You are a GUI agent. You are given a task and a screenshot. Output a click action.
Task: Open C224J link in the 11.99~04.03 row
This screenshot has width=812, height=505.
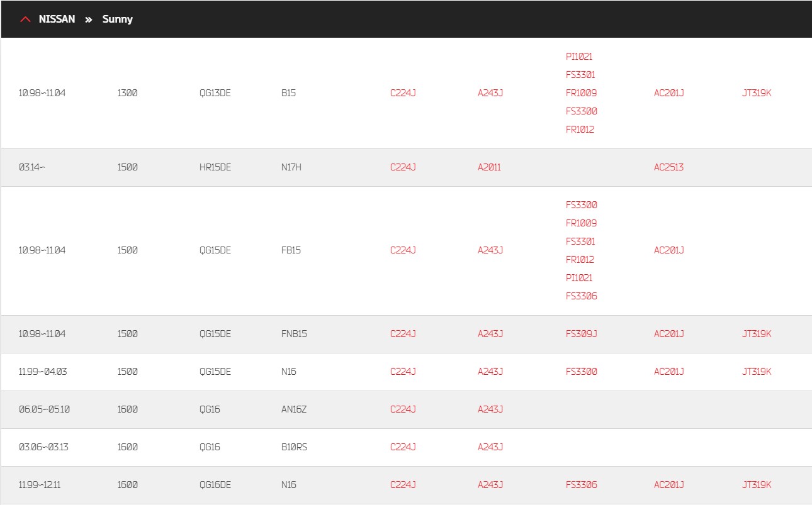[403, 372]
